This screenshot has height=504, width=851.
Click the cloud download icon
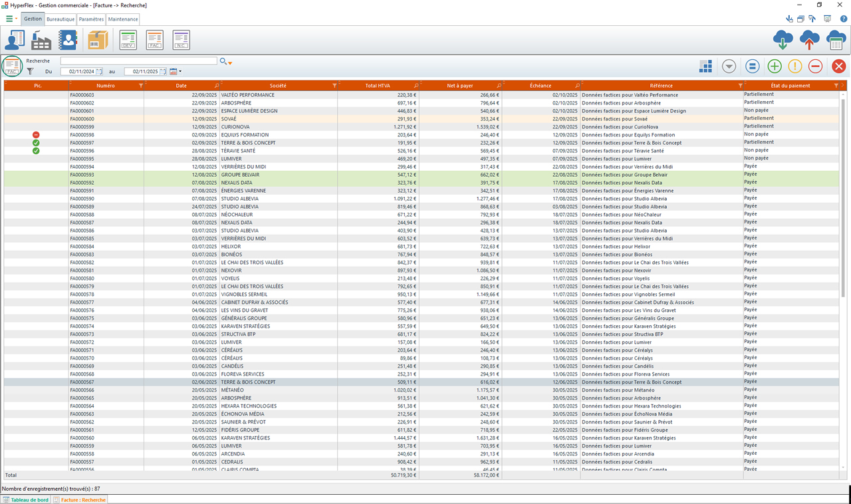coord(783,41)
